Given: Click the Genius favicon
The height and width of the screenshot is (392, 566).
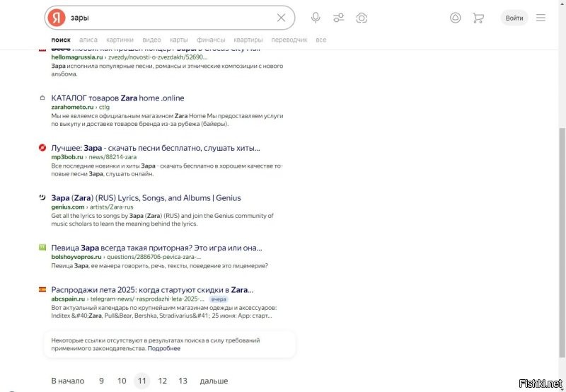Looking at the screenshot, I should (42, 197).
